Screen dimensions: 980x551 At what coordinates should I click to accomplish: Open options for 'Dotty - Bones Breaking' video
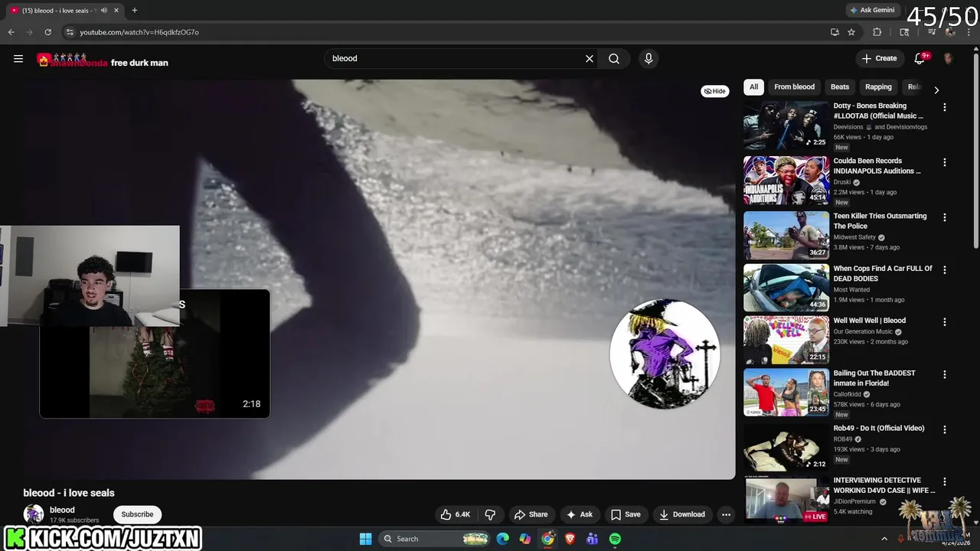(x=944, y=107)
